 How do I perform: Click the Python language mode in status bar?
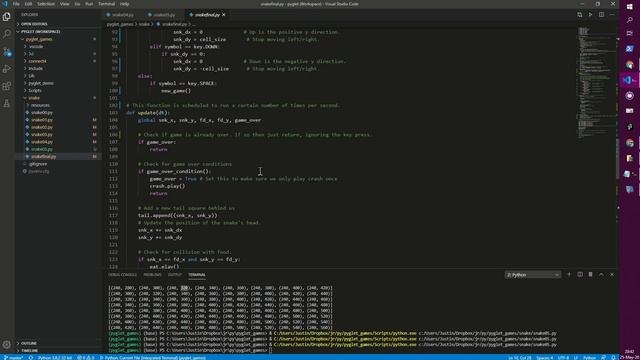589,358
